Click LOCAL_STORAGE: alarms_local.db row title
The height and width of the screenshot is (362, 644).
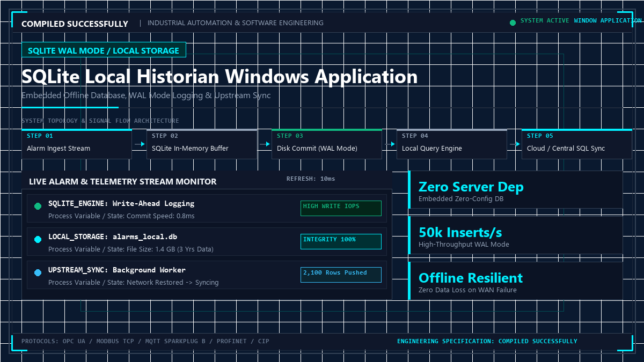pos(113,237)
